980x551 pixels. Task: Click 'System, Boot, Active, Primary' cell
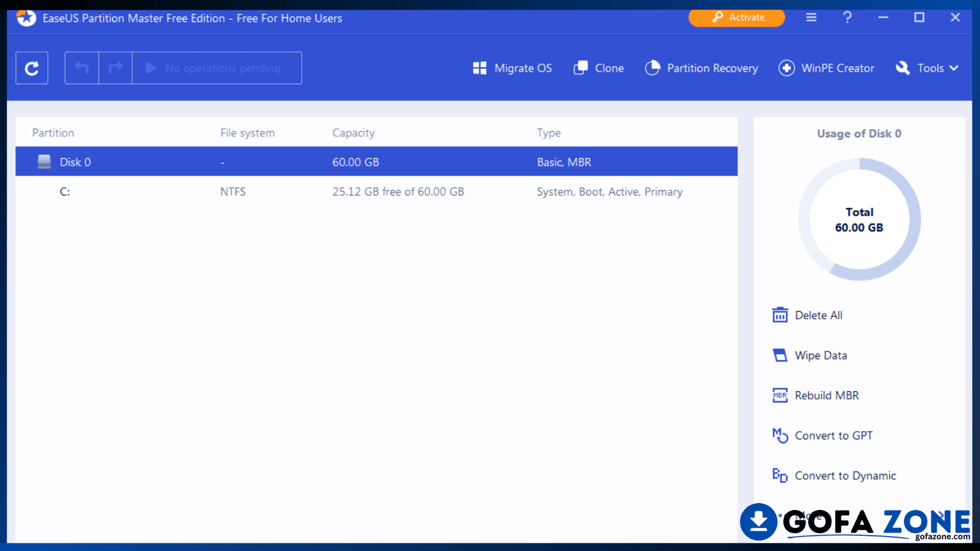point(609,192)
